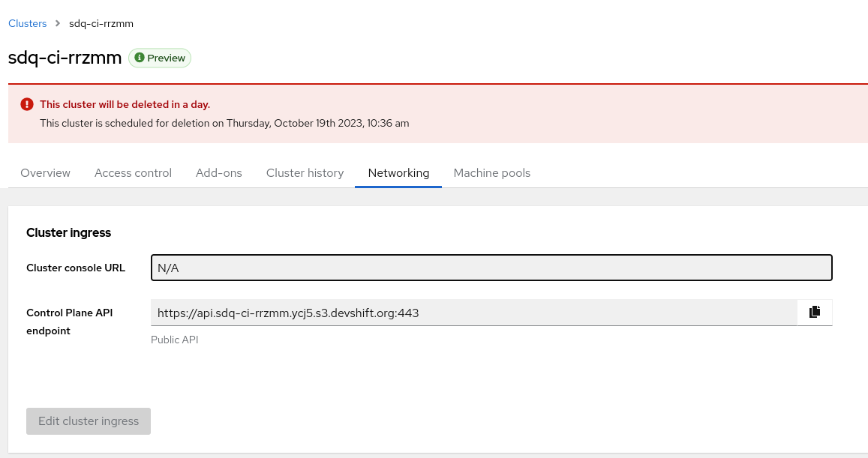The image size is (868, 458).
Task: Open the Machine pools tab
Action: point(492,173)
